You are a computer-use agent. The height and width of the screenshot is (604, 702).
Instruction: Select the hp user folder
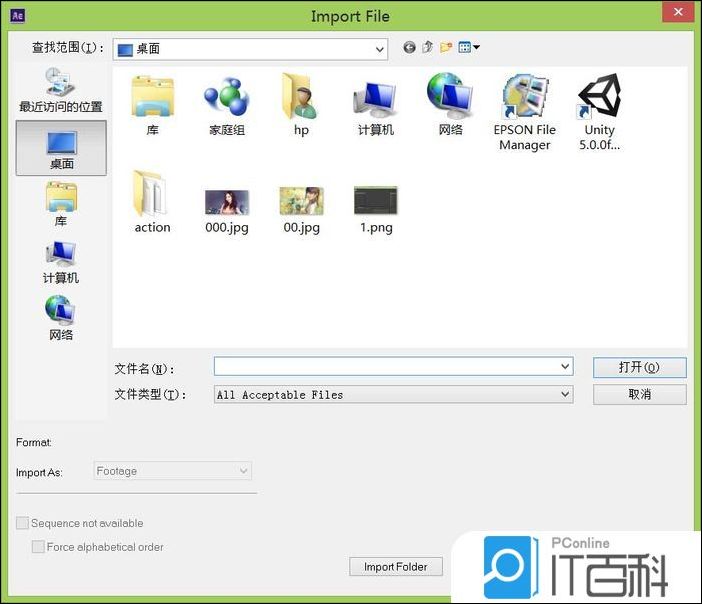[x=301, y=105]
